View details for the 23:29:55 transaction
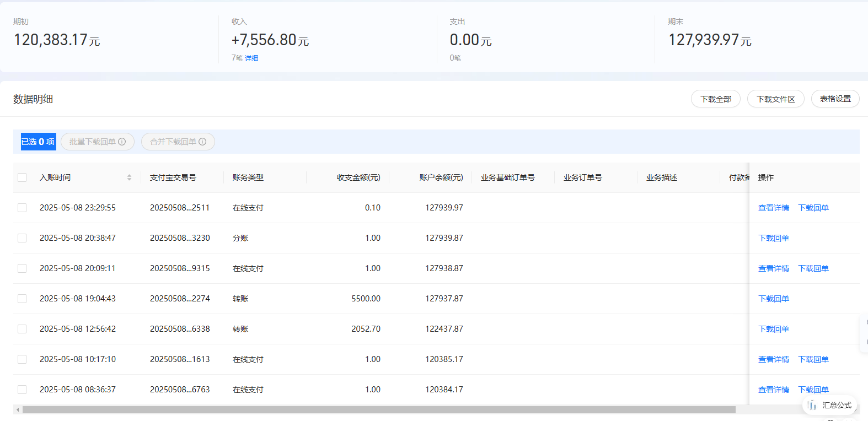The width and height of the screenshot is (868, 421). click(773, 208)
